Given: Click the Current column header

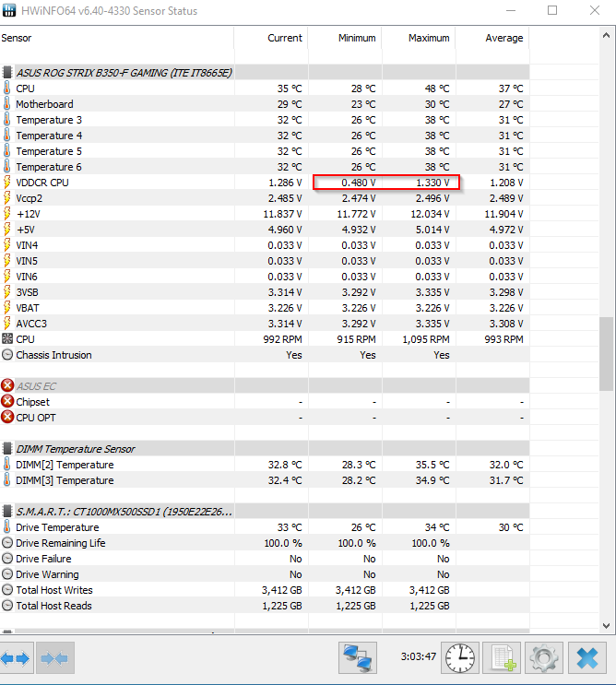Looking at the screenshot, I should pos(271,38).
